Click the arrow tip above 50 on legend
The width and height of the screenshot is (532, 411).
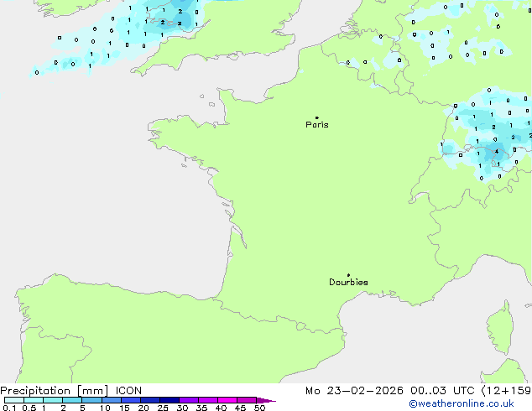[x=266, y=400]
